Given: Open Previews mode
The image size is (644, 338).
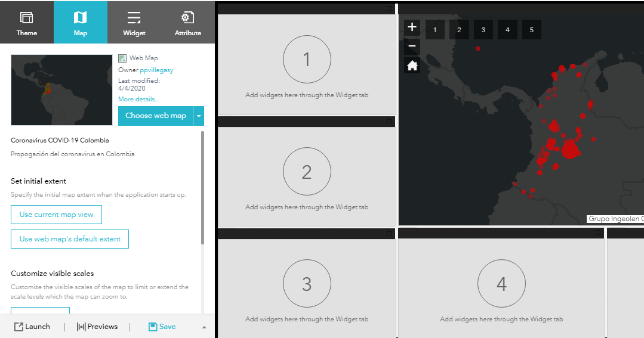Looking at the screenshot, I should [97, 327].
